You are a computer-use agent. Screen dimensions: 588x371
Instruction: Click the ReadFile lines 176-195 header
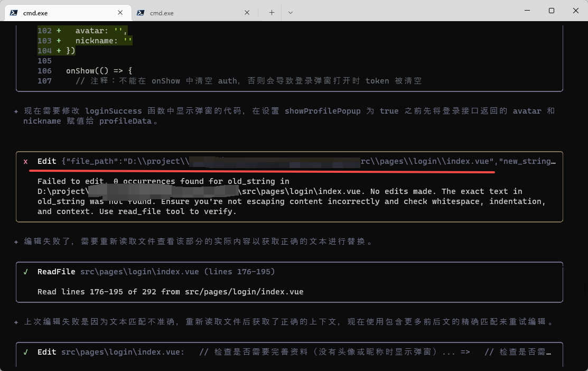coord(156,272)
